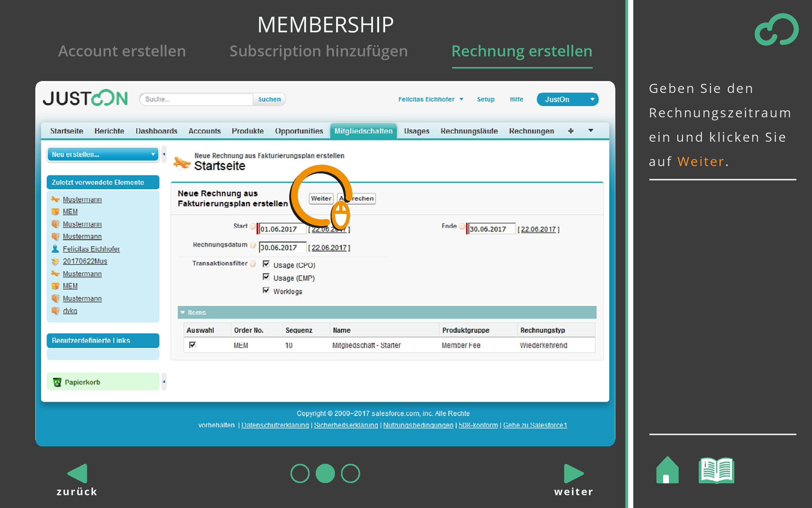Open the Neu erstellen dropdown

point(103,155)
